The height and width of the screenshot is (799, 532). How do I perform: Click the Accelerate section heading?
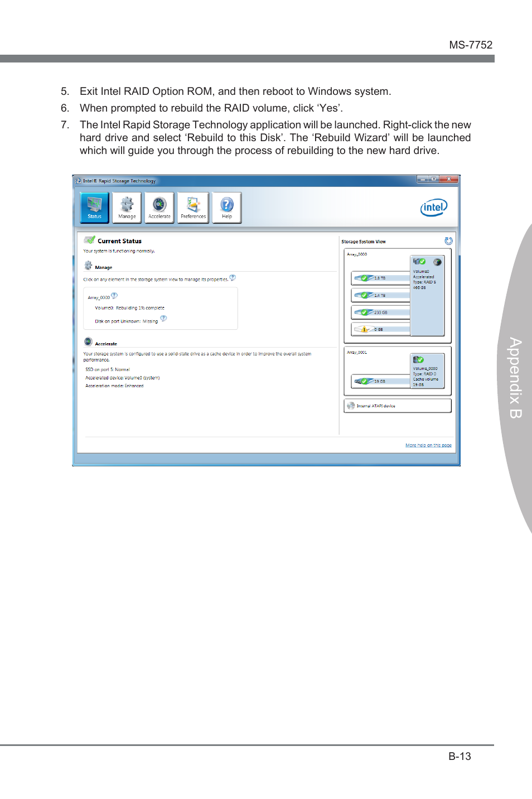(x=106, y=344)
